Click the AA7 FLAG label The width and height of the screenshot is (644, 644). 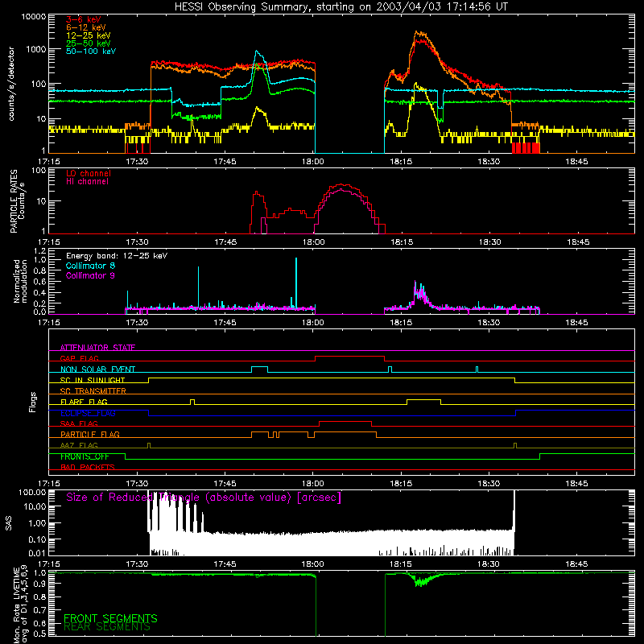(x=79, y=445)
